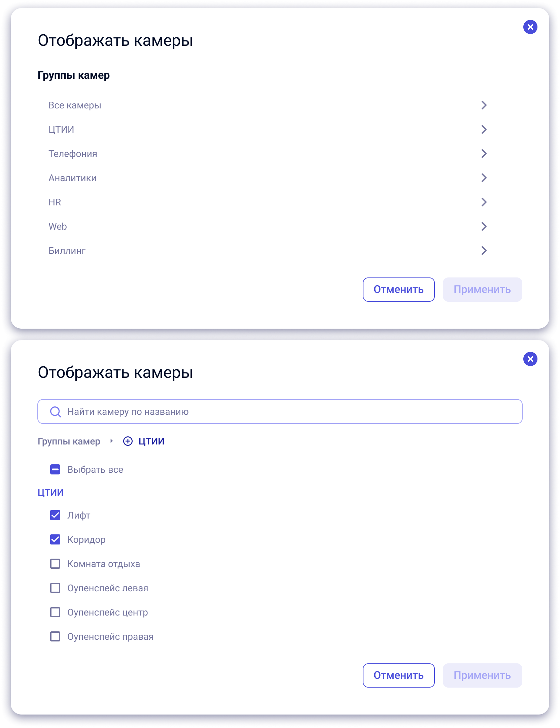Close the bottom ЦТИИ cameras dialog
This screenshot has height=728, width=560.
(530, 359)
